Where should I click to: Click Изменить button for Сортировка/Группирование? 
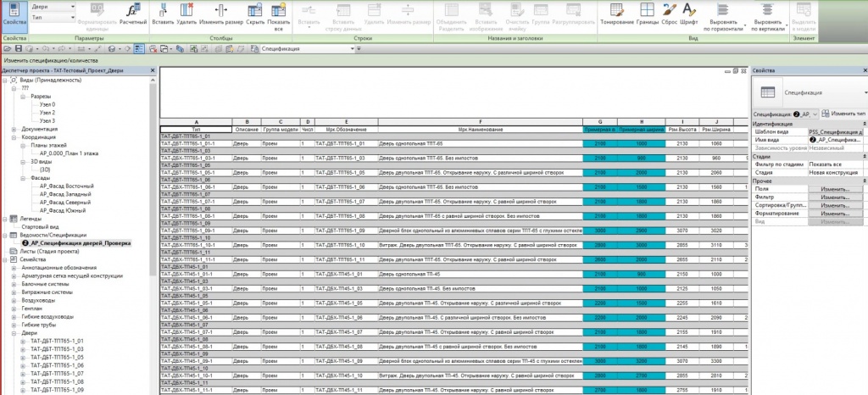pyautogui.click(x=835, y=205)
